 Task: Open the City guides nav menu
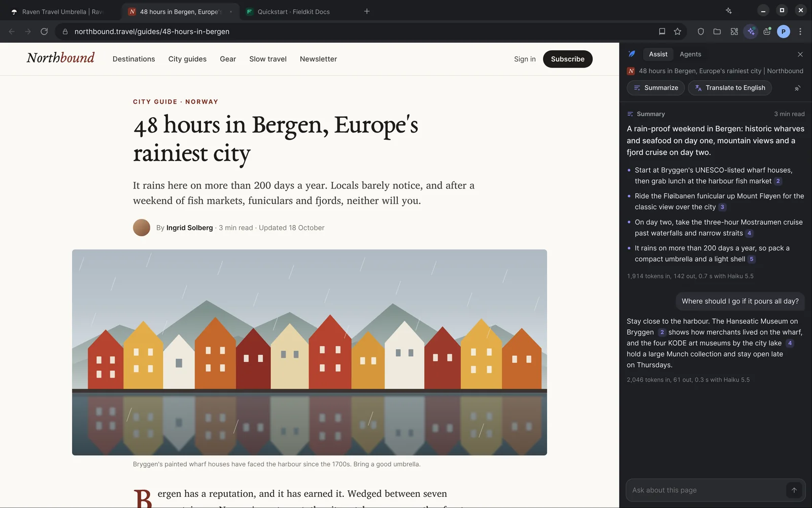click(187, 59)
